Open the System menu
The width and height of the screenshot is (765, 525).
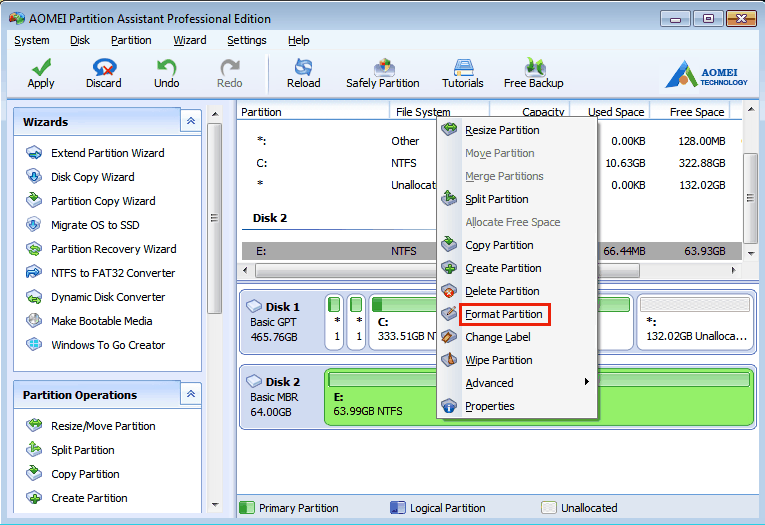32,40
